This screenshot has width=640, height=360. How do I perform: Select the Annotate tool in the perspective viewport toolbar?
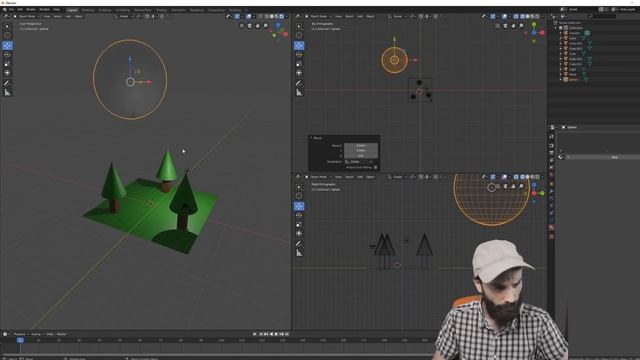pyautogui.click(x=7, y=83)
